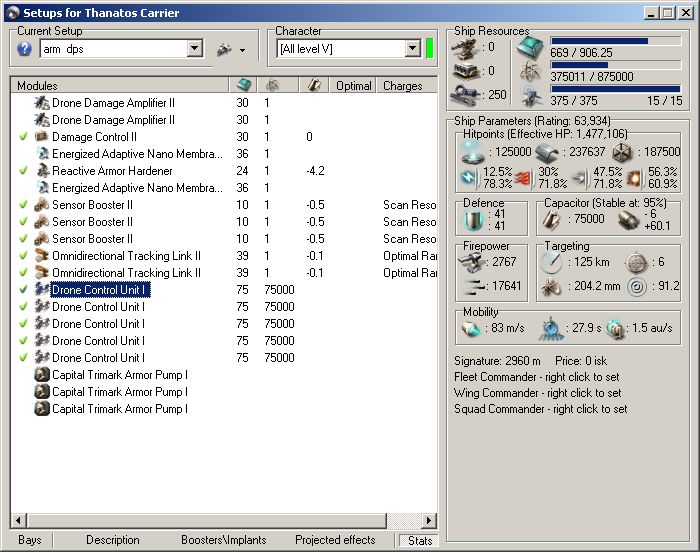The width and height of the screenshot is (700, 552).
Task: Expand the Character selection dropdown
Action: (x=412, y=49)
